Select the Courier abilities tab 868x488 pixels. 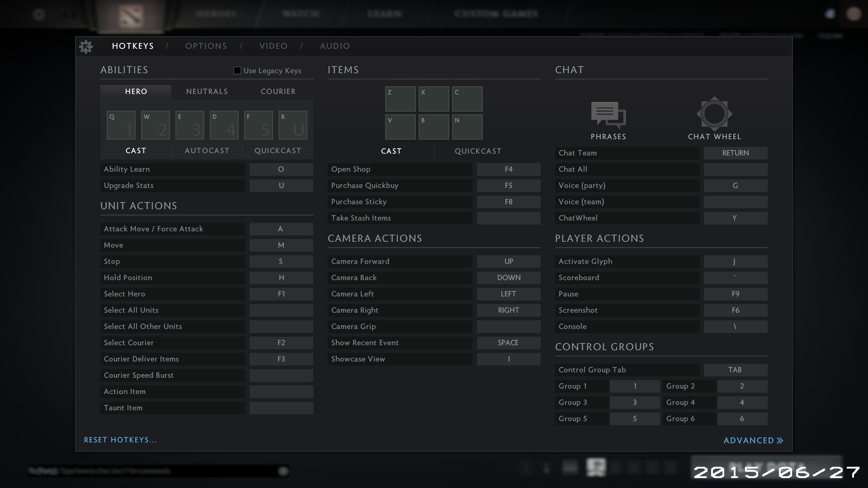click(278, 91)
